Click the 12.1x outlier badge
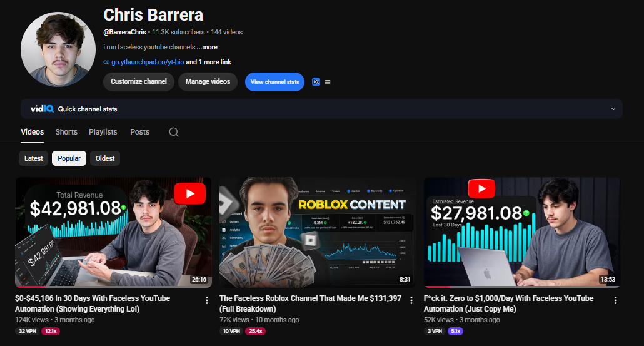Screen dimensions: 644x346 [x=51, y=331]
